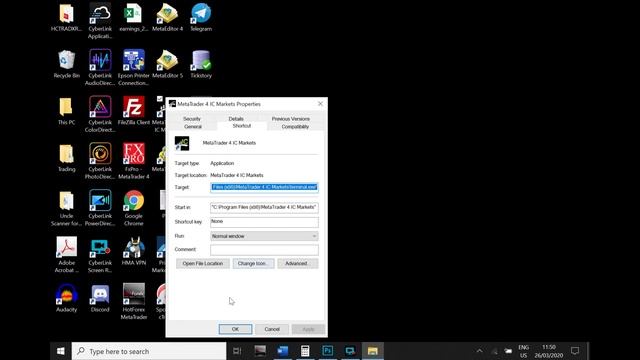Select the FileZilla Client desktop icon
This screenshot has height=360, width=640.
[133, 111]
